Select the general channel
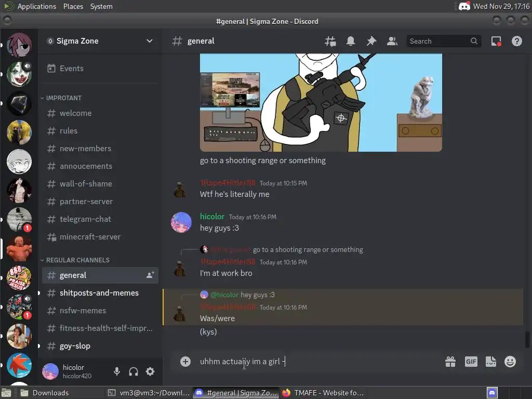 click(100, 275)
